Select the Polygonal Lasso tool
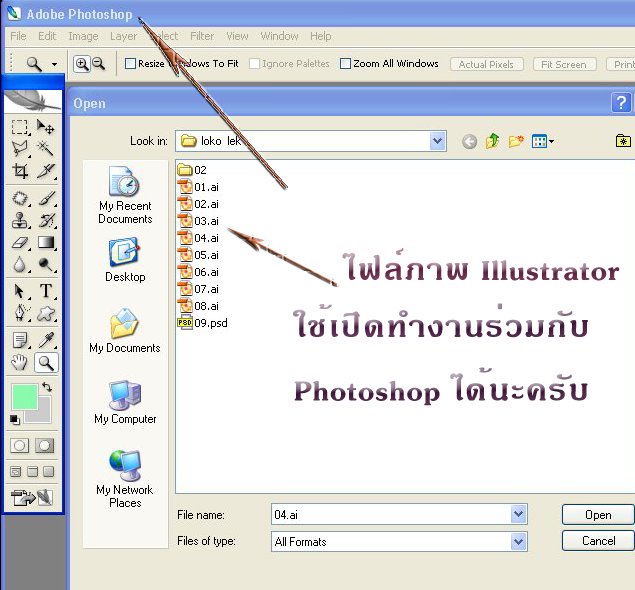The image size is (635, 590). 19,148
